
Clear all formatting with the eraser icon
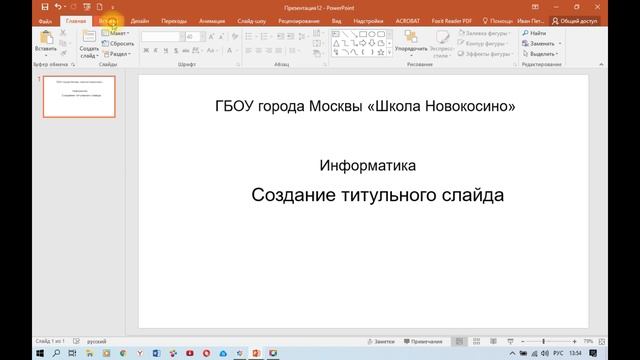(235, 37)
